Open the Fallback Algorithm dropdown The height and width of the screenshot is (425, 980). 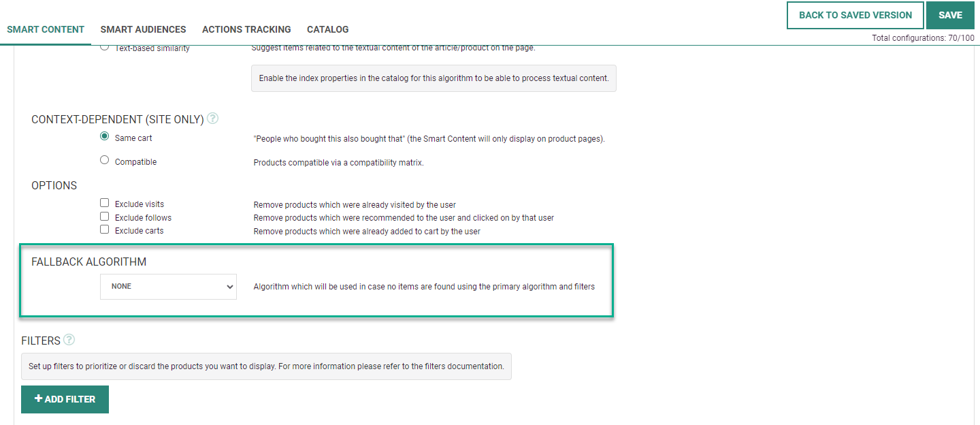tap(168, 287)
